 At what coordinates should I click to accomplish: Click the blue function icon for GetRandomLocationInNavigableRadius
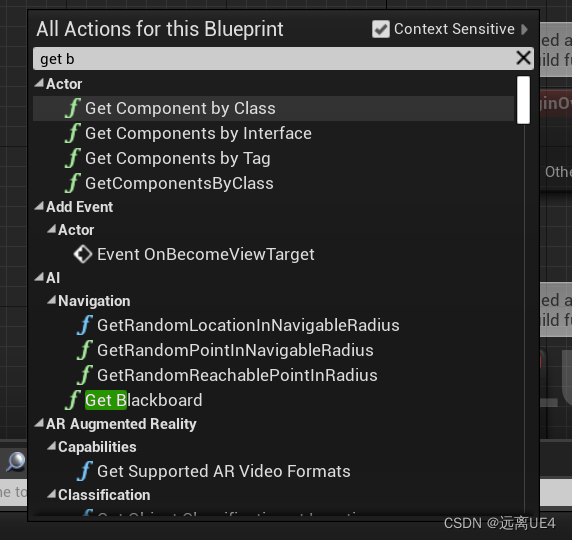pyautogui.click(x=85, y=325)
